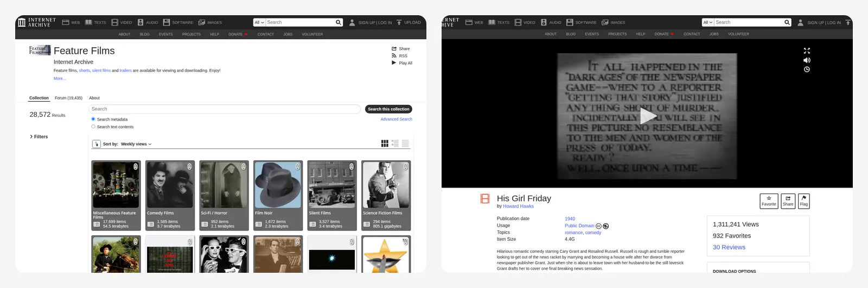
Task: Open Web icon on Feature Films page
Action: pos(66,22)
